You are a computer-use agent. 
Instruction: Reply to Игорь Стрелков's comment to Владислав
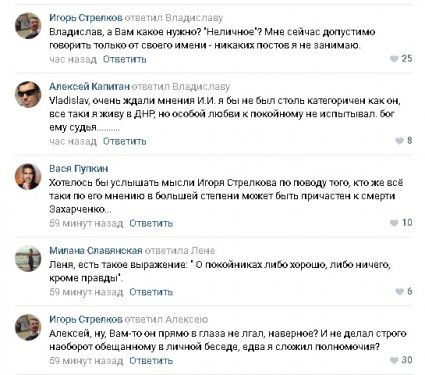pyautogui.click(x=124, y=59)
